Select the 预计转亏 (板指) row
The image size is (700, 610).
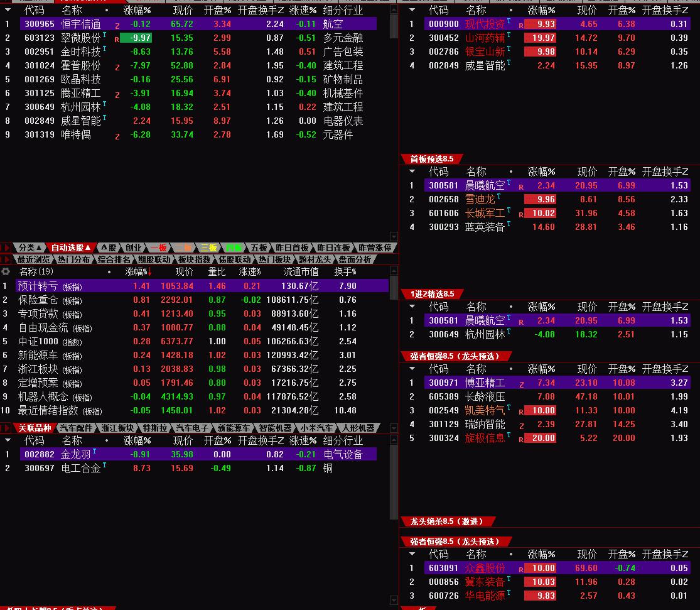[202, 286]
